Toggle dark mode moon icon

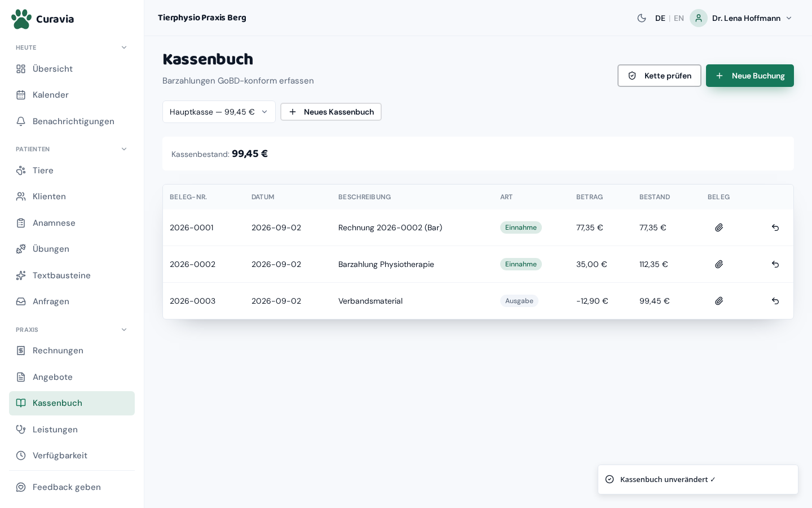pos(642,18)
